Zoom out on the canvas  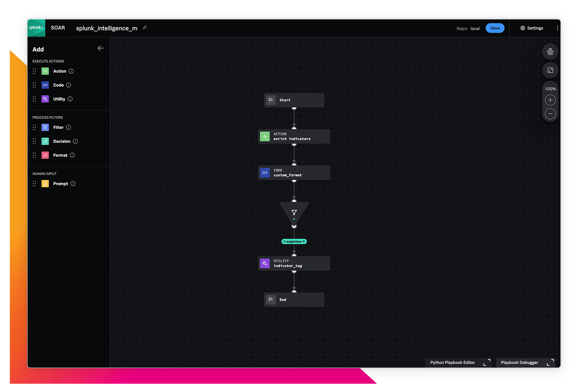pos(550,114)
